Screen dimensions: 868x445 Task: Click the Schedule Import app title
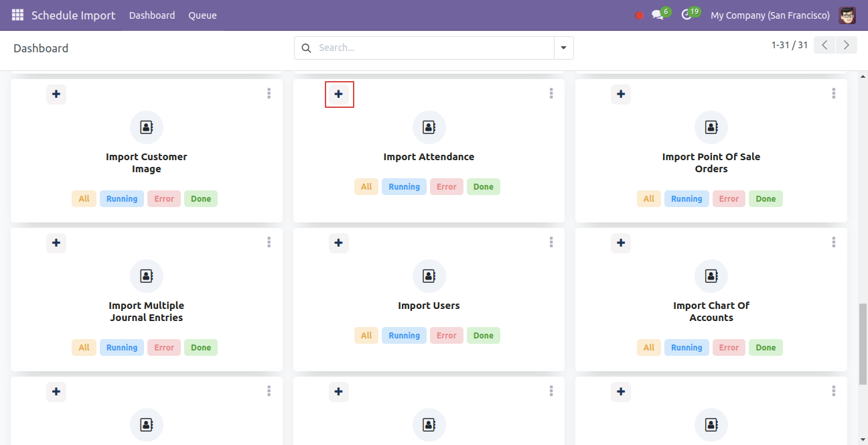pos(74,15)
